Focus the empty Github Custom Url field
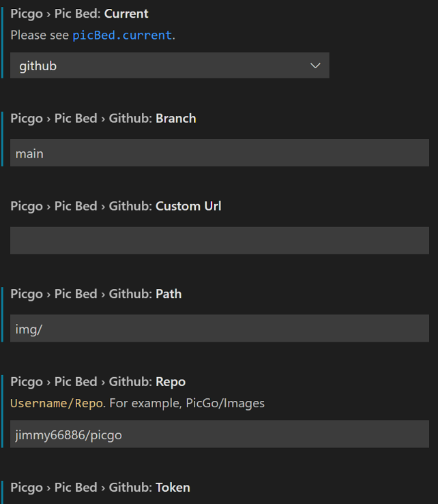This screenshot has width=438, height=504. pyautogui.click(x=220, y=241)
